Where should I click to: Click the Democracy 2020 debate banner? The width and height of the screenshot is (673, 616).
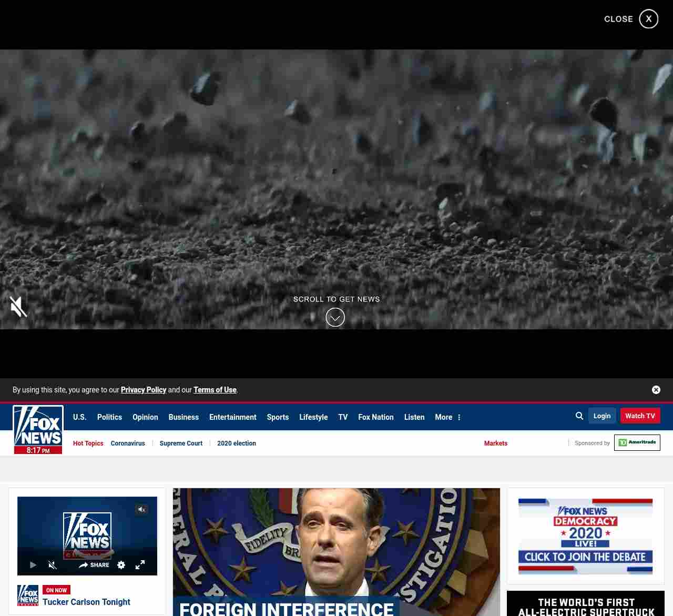tap(585, 536)
